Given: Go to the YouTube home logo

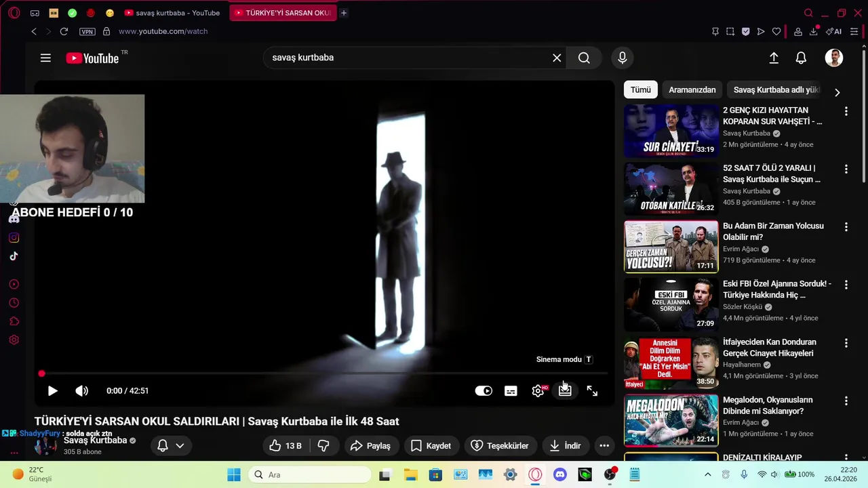Looking at the screenshot, I should (92, 58).
